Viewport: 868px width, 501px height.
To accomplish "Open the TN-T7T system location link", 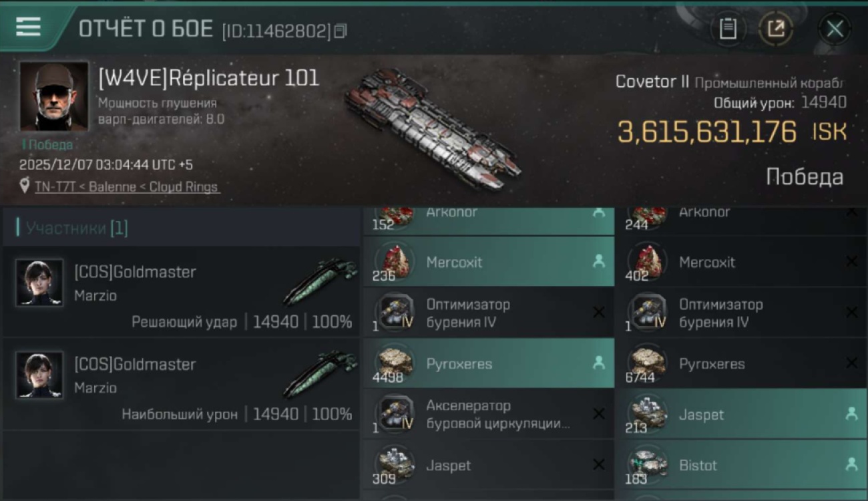I will click(x=127, y=187).
